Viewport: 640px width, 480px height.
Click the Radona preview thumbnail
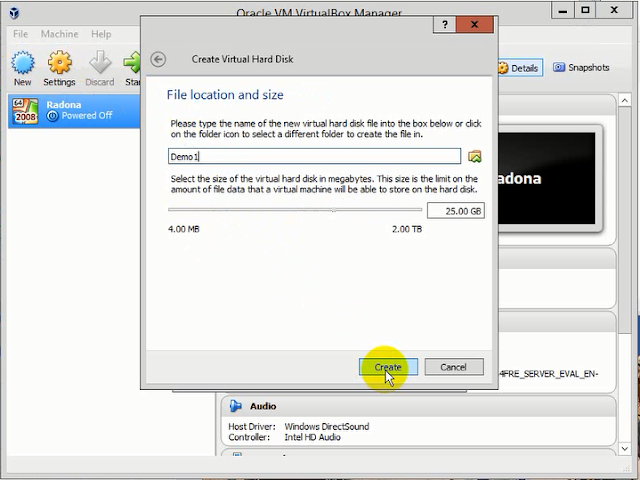pos(546,178)
